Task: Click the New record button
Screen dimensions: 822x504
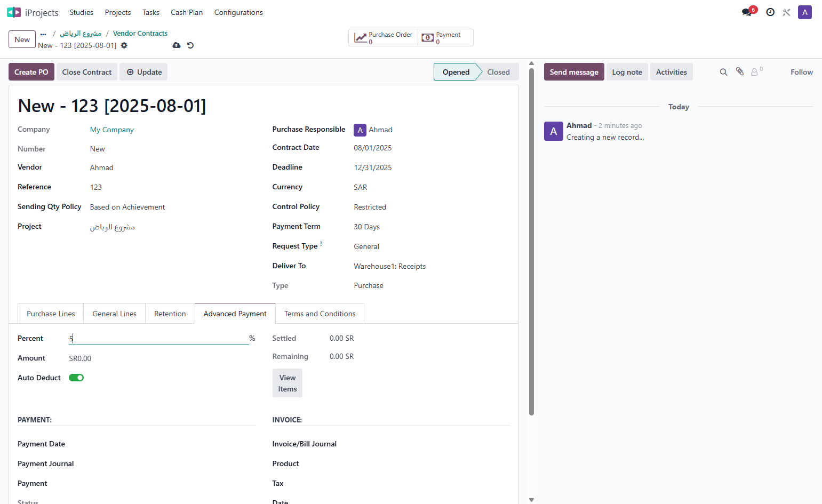Action: [x=22, y=39]
